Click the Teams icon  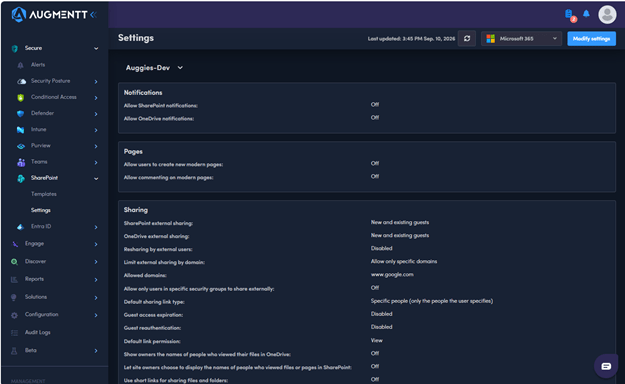pos(21,162)
